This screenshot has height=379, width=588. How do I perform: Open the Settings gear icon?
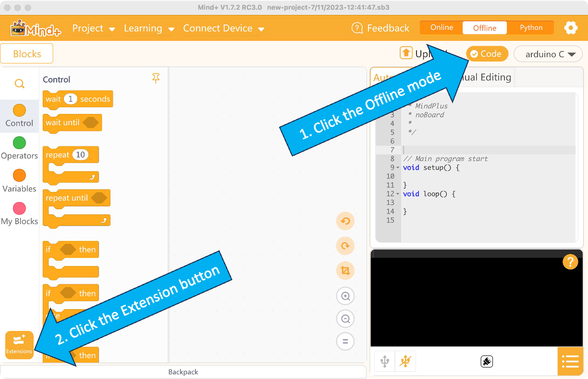coord(570,28)
